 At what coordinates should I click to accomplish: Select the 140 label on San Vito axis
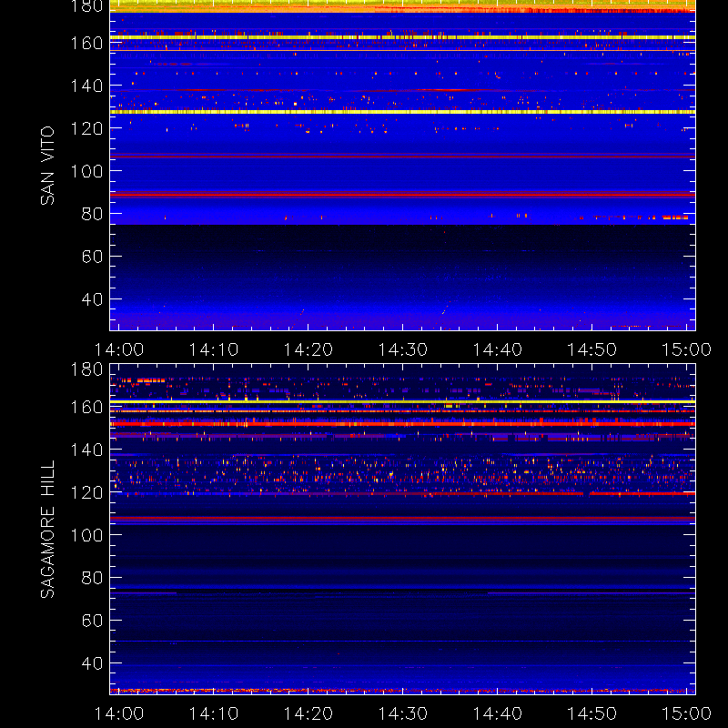click(x=86, y=86)
